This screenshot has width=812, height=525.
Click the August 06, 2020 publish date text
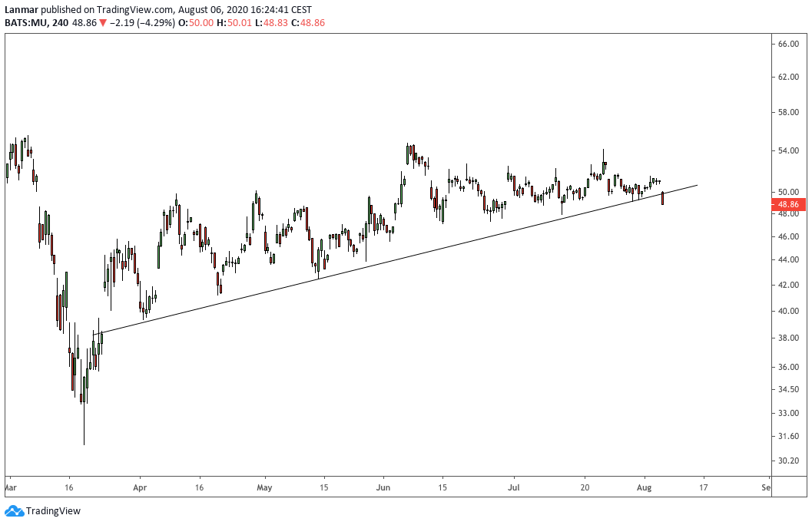(214, 9)
